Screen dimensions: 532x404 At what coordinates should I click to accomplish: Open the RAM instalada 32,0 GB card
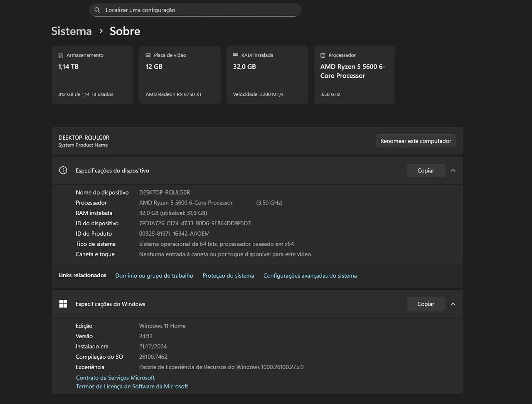pos(267,75)
